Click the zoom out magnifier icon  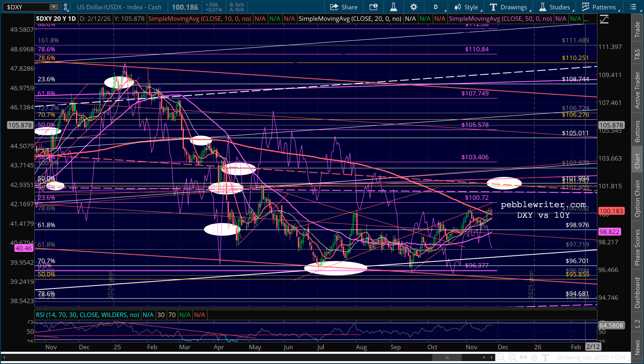pos(501,357)
